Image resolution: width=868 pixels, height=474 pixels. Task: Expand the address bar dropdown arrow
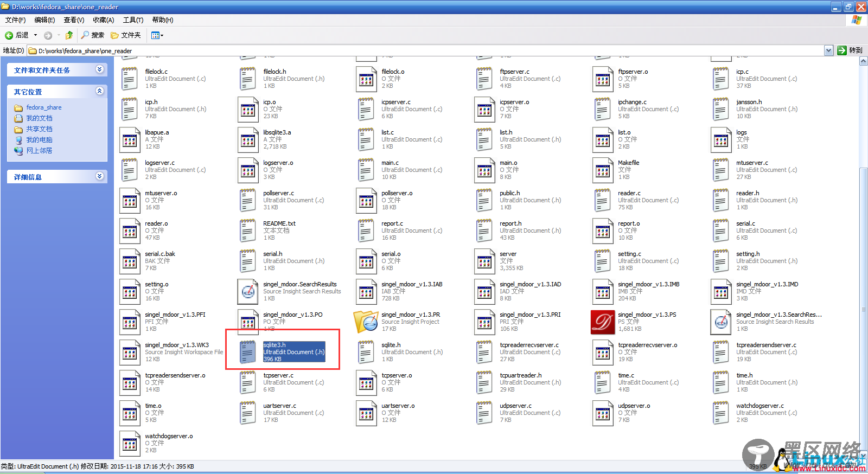[828, 50]
